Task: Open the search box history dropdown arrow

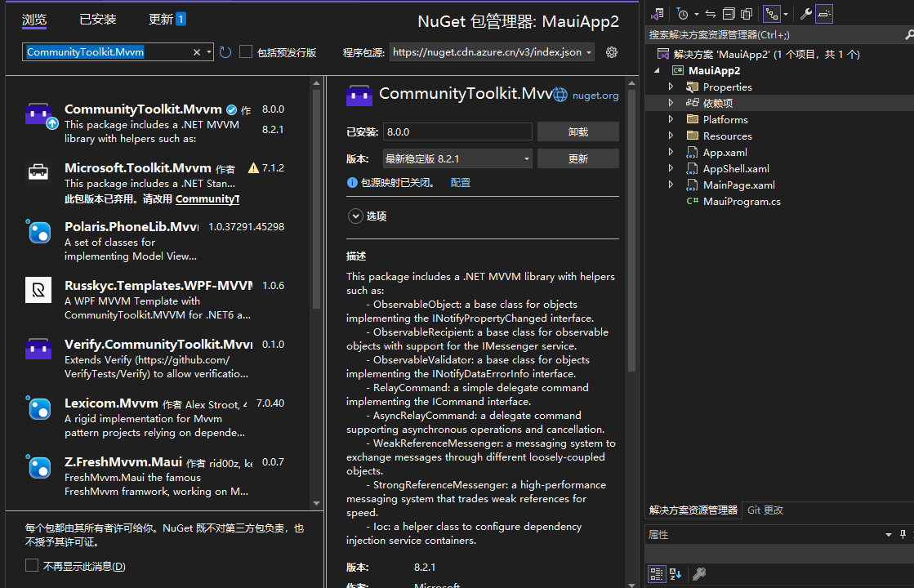Action: coord(208,52)
